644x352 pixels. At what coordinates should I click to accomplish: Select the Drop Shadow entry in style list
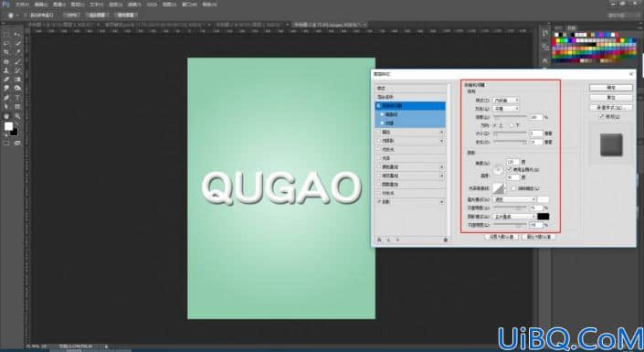tap(410, 202)
